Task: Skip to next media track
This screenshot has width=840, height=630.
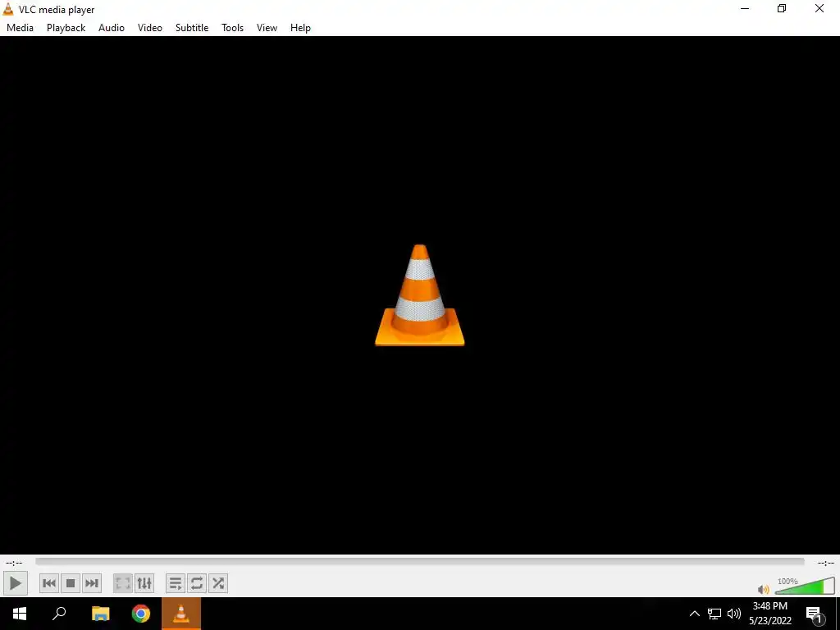Action: 92,583
